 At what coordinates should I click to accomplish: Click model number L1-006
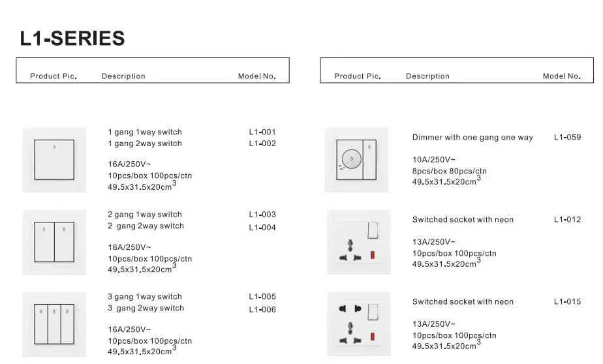coord(262,310)
